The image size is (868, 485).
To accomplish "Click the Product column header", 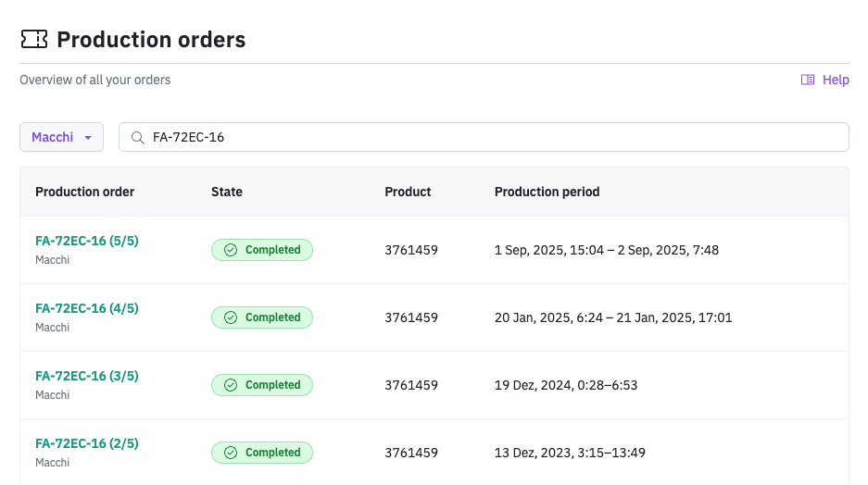I will click(x=409, y=192).
